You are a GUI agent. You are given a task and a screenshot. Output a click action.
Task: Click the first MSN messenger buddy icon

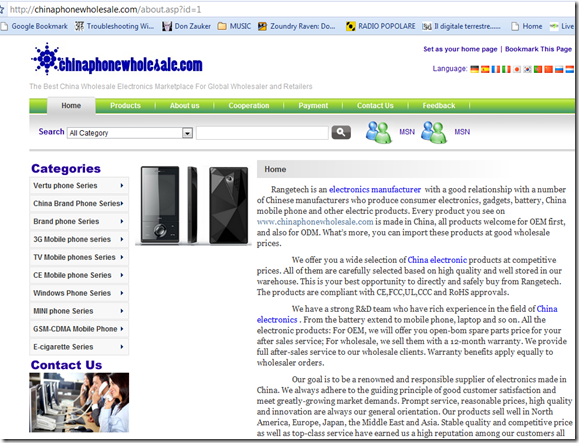tap(378, 132)
